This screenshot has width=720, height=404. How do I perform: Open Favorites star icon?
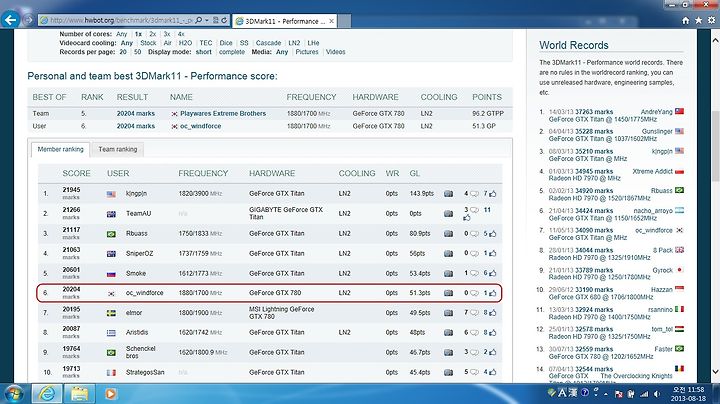(698, 20)
